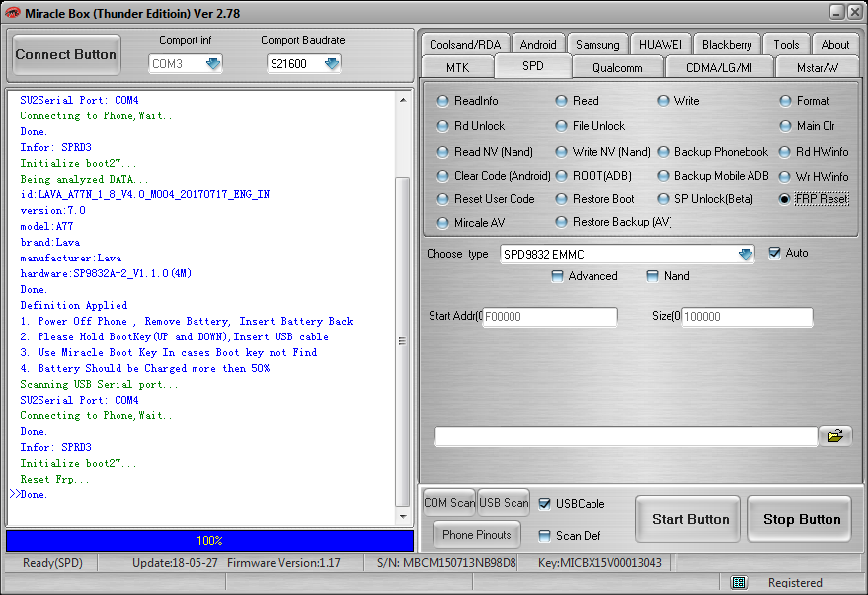Image resolution: width=868 pixels, height=595 pixels.
Task: Open the Blackberry tab
Action: pyautogui.click(x=727, y=44)
